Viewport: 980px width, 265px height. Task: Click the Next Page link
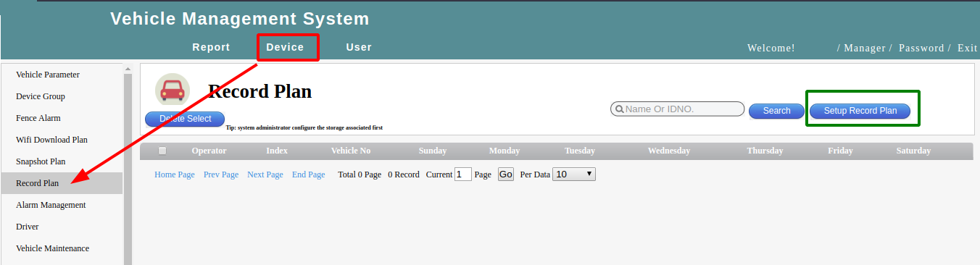coord(265,174)
